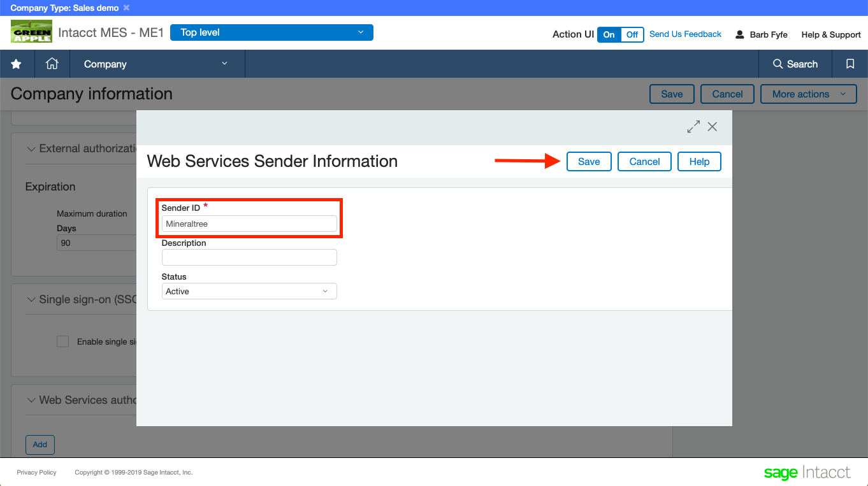Click Barb Fyfe user profile icon
Viewport: 868px width, 486px height.
(739, 34)
